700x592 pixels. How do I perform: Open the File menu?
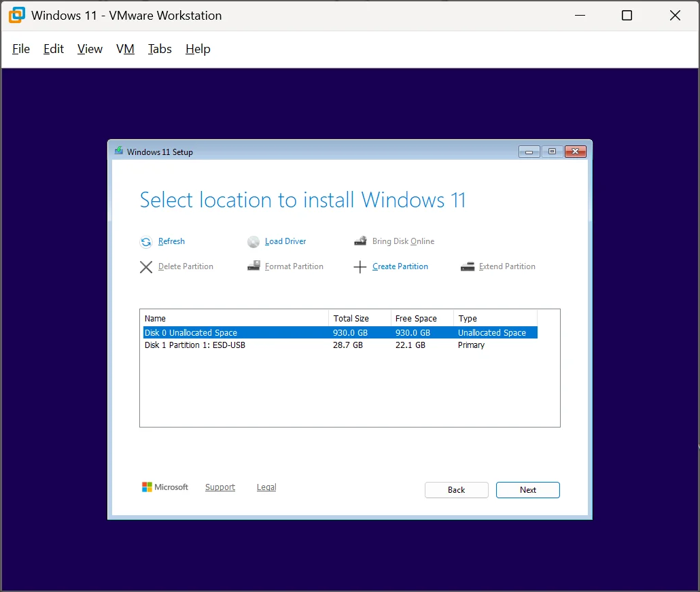21,49
